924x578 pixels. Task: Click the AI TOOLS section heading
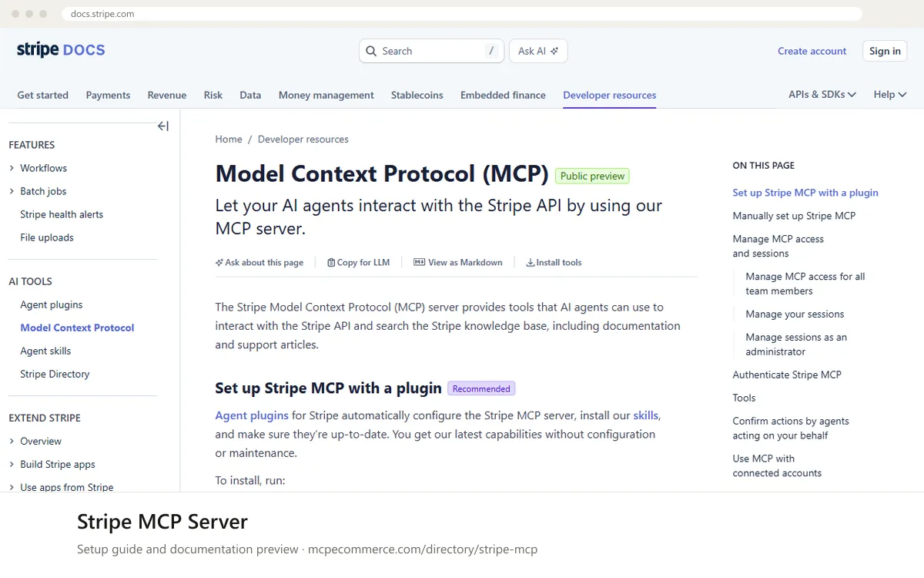click(x=30, y=281)
